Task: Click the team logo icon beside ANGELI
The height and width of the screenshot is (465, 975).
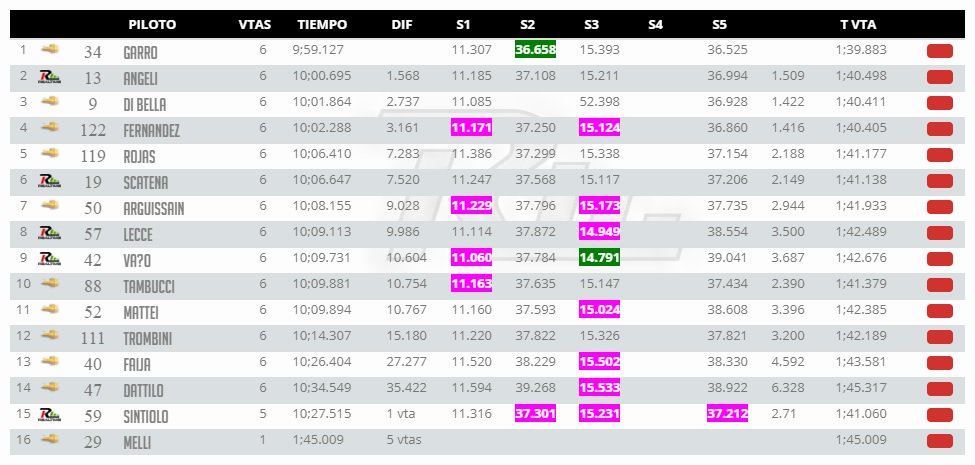Action: point(50,77)
